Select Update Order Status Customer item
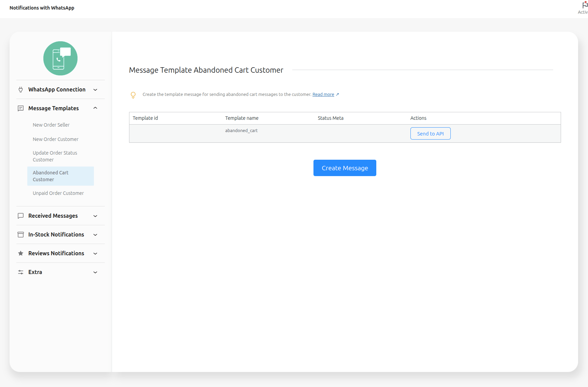This screenshot has height=387, width=588. click(x=55, y=156)
